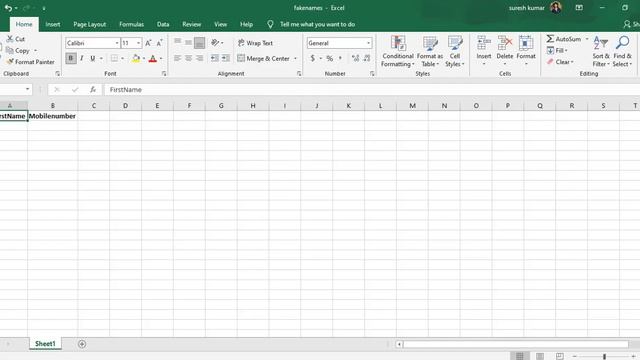Open the Page Layout tab
The height and width of the screenshot is (360, 640).
pyautogui.click(x=89, y=24)
